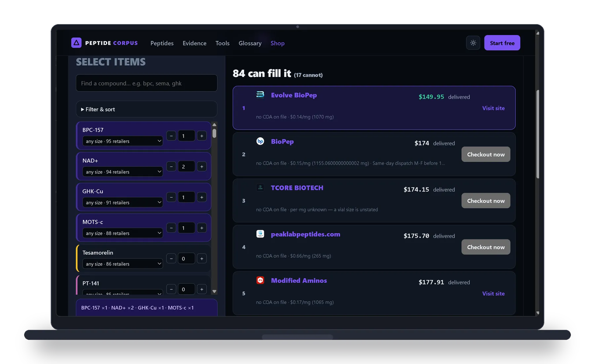Click page scrollbar up arrow
The image size is (595, 364).
(538, 33)
